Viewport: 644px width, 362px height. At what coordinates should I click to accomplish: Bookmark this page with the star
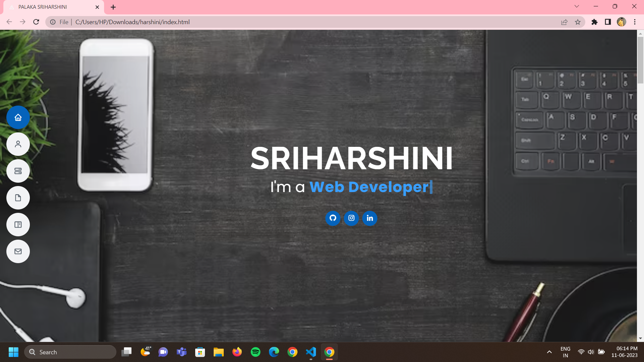tap(578, 22)
